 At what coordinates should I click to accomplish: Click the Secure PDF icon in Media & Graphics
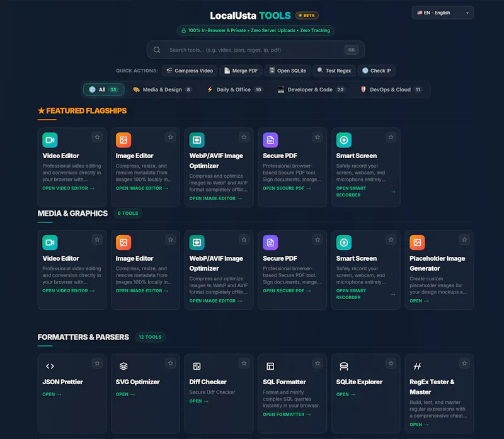270,242
